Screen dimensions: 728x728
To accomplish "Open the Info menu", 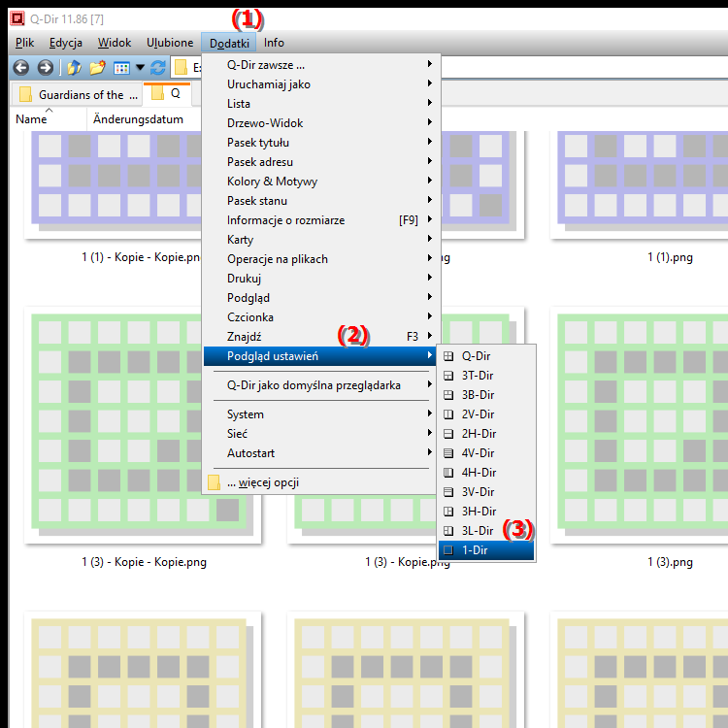I will click(x=274, y=43).
